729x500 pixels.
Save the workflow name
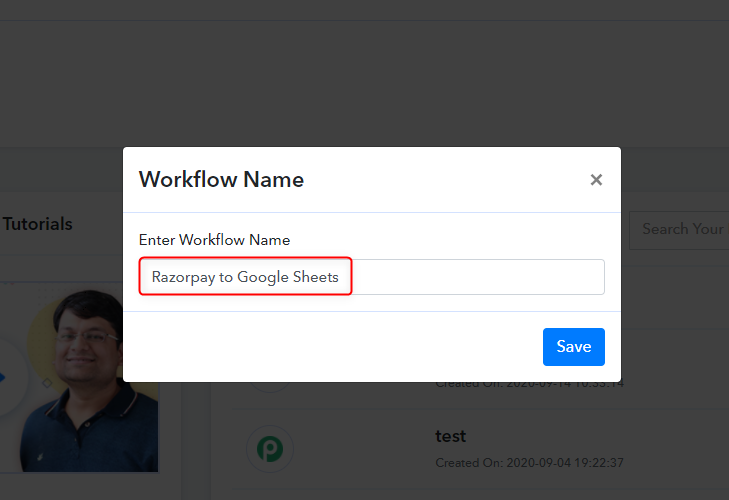pos(574,347)
